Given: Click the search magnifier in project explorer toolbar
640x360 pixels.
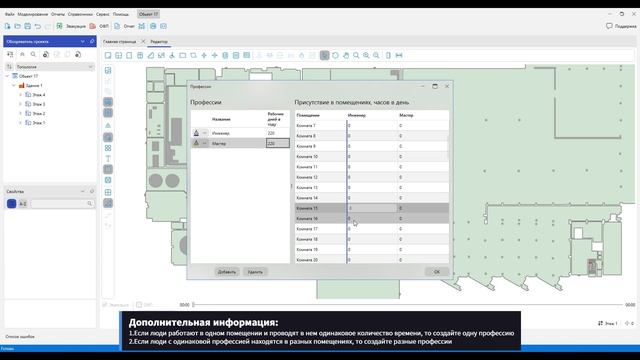Looking at the screenshot, I should pyautogui.click(x=33, y=54).
